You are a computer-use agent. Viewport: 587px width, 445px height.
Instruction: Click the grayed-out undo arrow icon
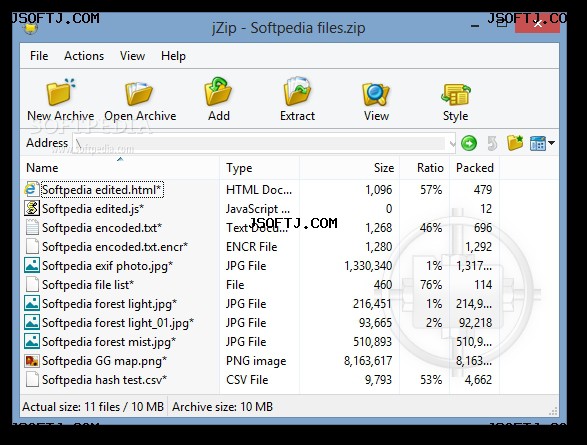tap(492, 143)
